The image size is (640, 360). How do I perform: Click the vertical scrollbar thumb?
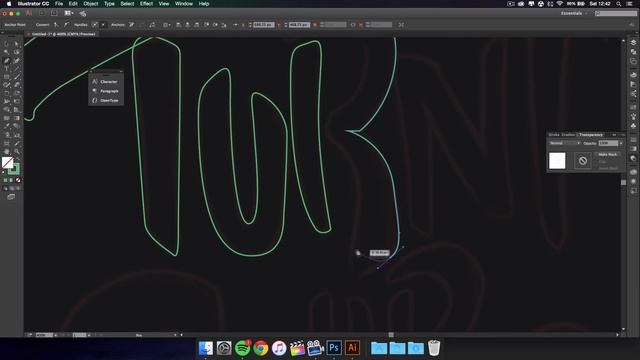tap(623, 182)
